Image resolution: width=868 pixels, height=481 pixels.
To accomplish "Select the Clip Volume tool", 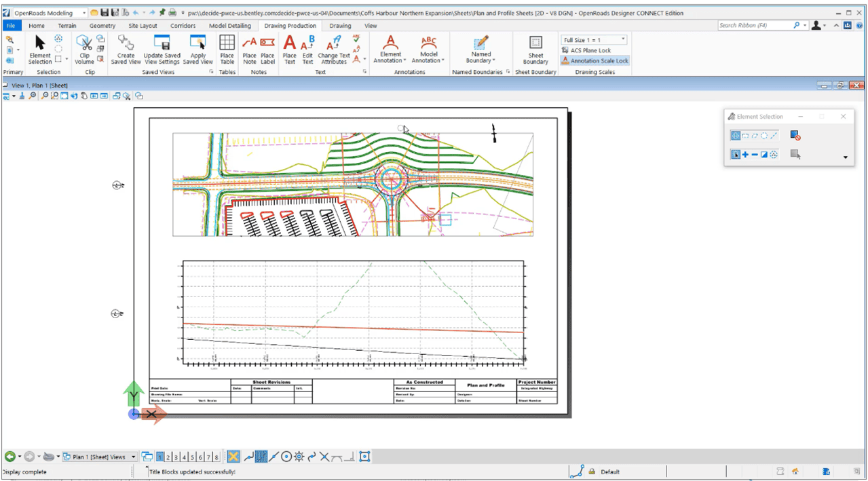I will (x=85, y=51).
